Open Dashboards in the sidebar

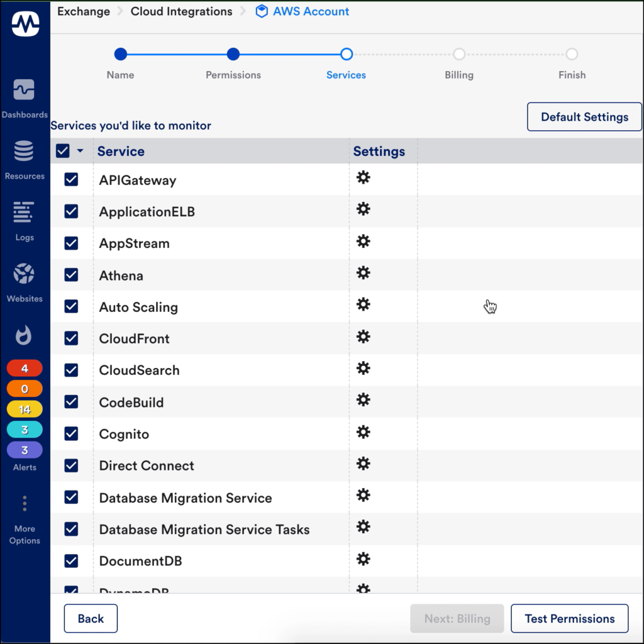pos(25,99)
